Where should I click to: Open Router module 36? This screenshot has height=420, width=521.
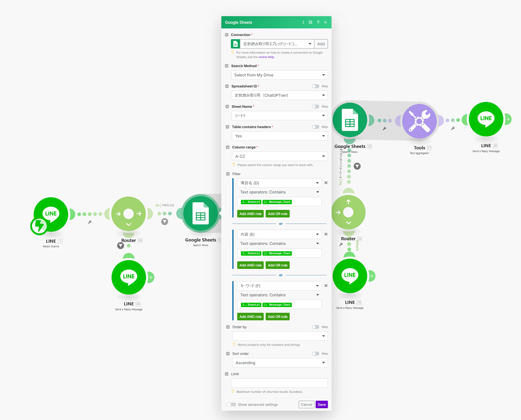tap(128, 214)
